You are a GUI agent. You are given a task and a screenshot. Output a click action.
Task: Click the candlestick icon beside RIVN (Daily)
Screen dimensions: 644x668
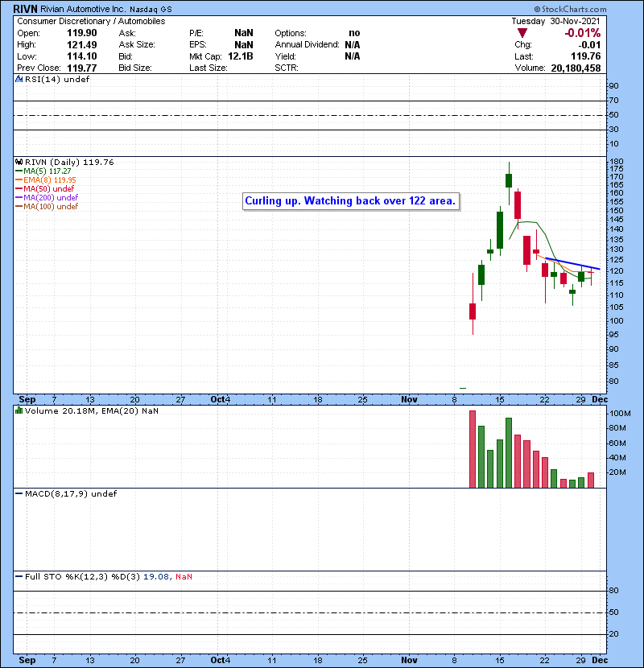pyautogui.click(x=19, y=162)
